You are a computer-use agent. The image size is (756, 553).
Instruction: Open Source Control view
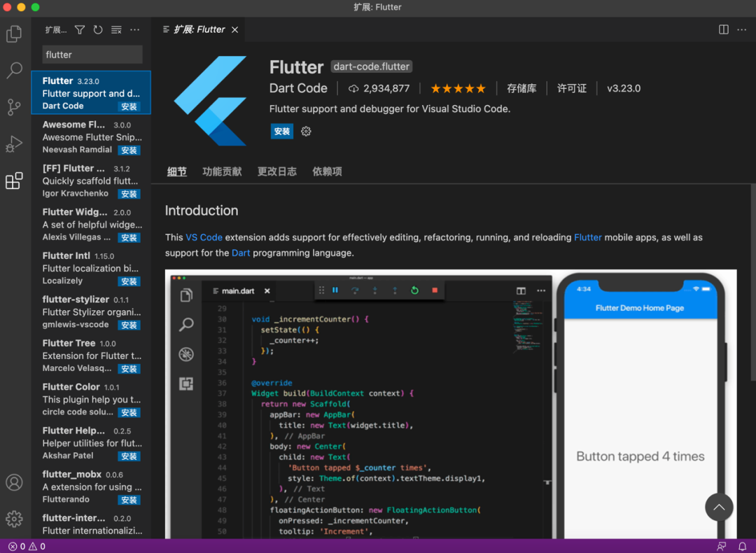(x=14, y=106)
